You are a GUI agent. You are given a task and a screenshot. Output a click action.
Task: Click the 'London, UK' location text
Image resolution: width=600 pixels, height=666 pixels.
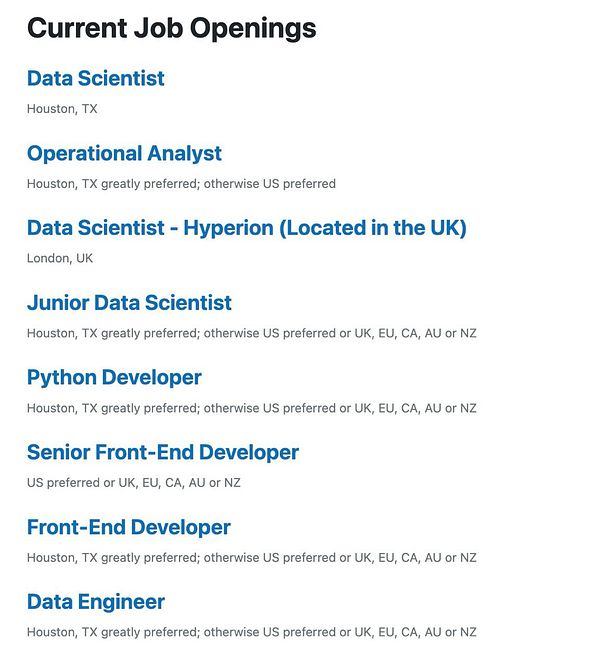(60, 258)
